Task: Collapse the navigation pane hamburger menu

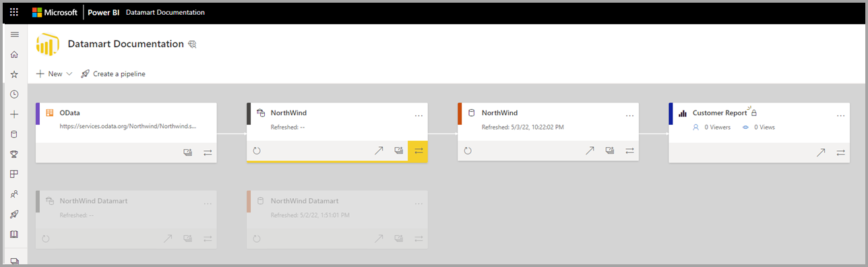Action: [x=14, y=34]
